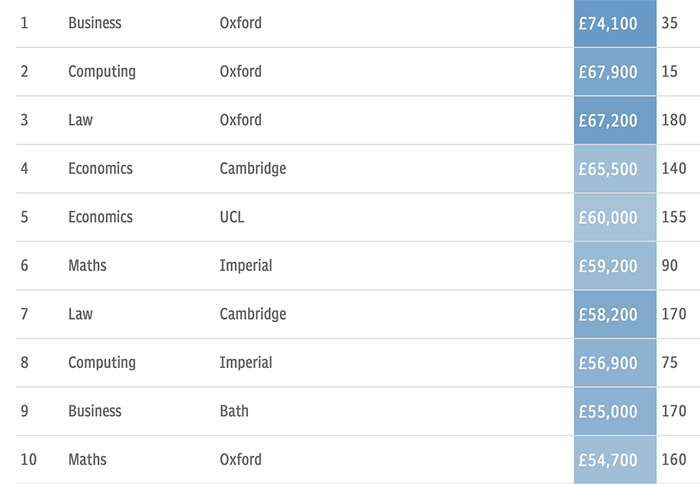Click Bath university name
700x484 pixels.
[x=234, y=411]
